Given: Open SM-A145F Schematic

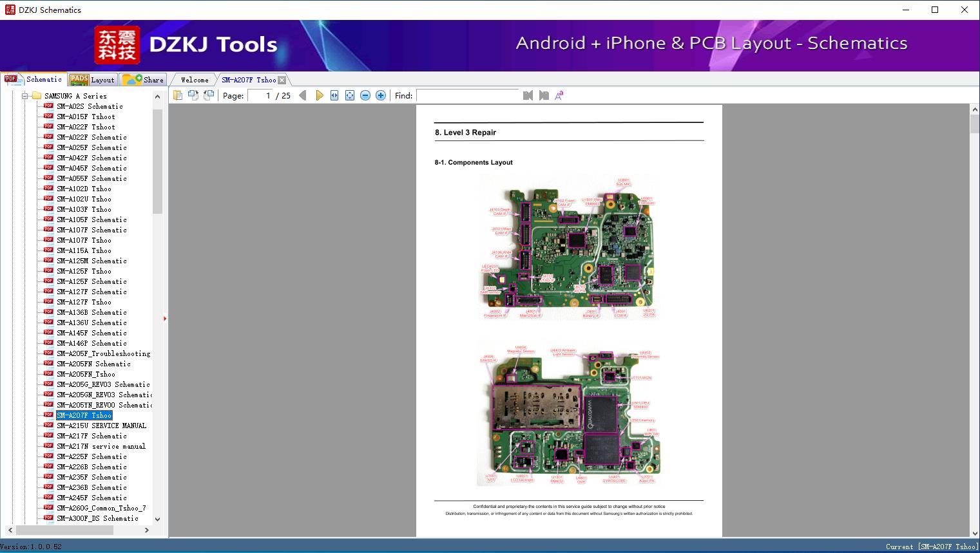Looking at the screenshot, I should pyautogui.click(x=91, y=333).
